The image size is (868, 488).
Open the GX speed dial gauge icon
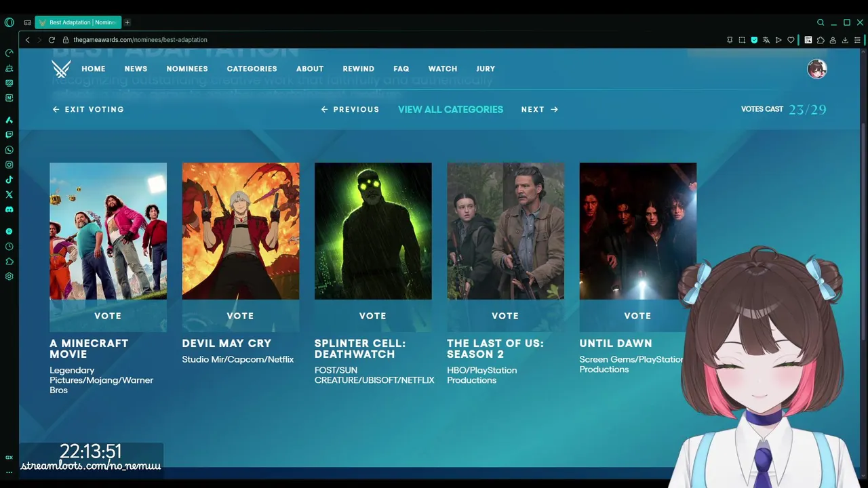pos(9,53)
